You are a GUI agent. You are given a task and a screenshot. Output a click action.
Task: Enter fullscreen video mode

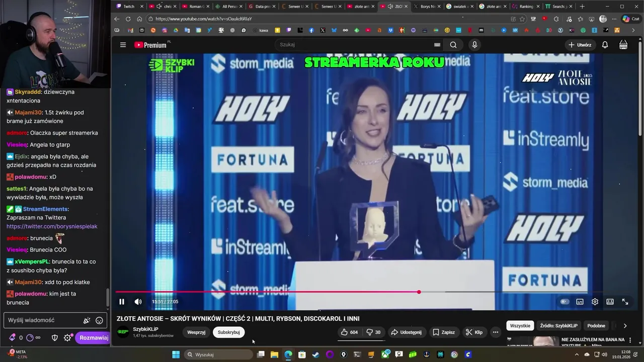(625, 302)
